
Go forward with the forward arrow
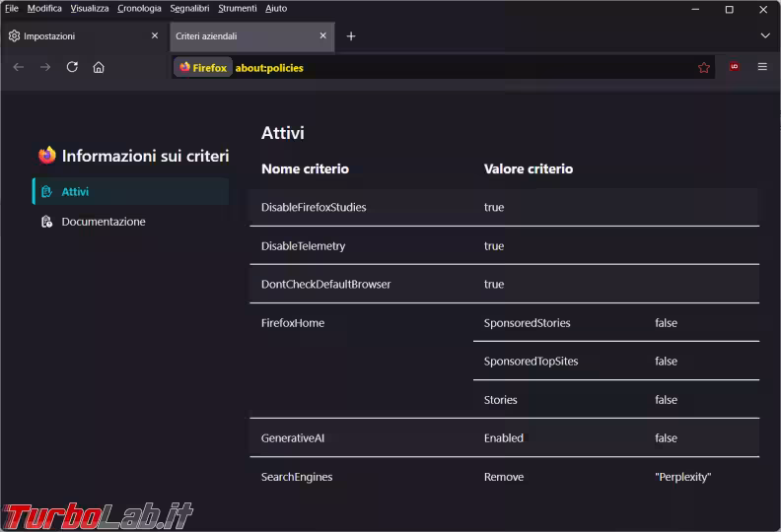pyautogui.click(x=45, y=67)
